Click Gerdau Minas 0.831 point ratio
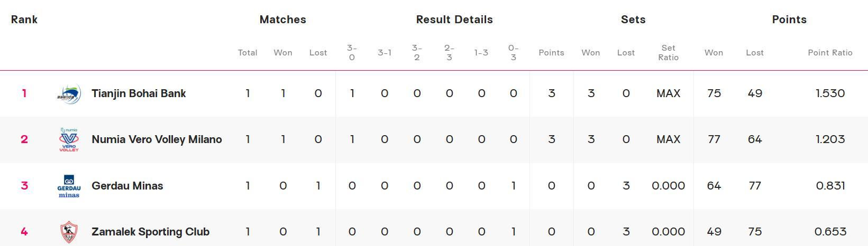The height and width of the screenshot is (246, 868). tap(830, 186)
